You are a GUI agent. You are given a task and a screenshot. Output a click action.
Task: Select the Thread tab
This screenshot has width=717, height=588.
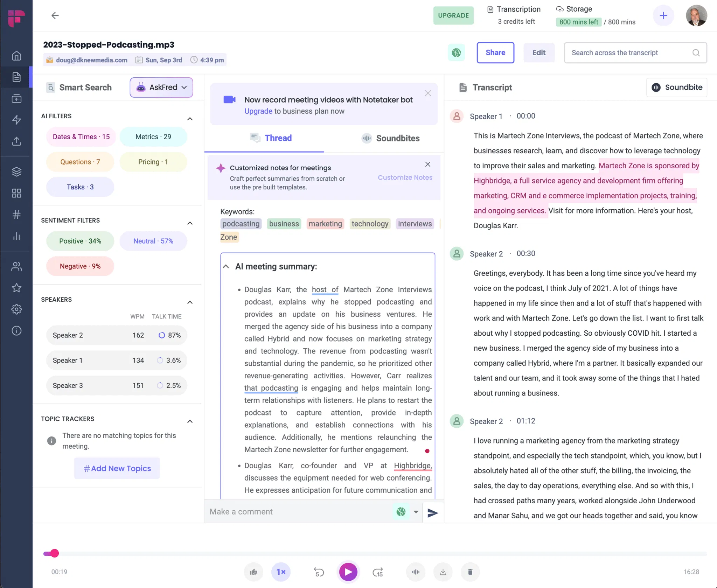271,138
